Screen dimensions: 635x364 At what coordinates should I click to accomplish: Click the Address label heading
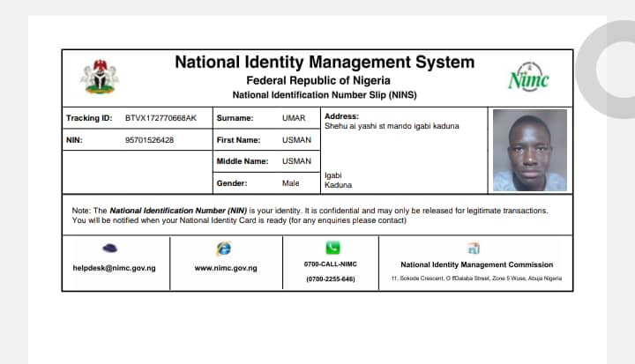(341, 116)
